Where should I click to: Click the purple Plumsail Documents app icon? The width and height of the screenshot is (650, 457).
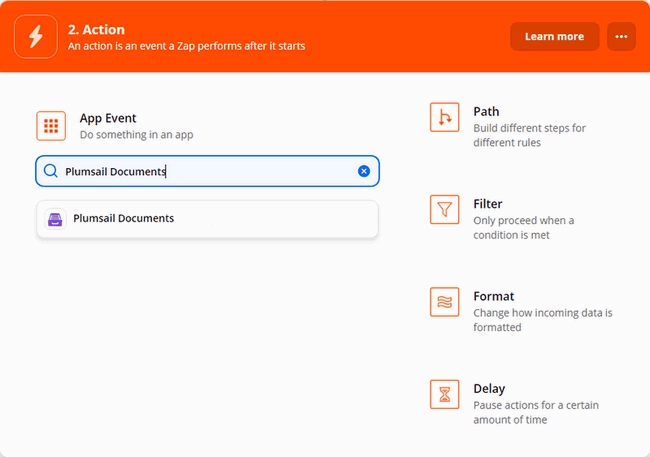pos(55,219)
